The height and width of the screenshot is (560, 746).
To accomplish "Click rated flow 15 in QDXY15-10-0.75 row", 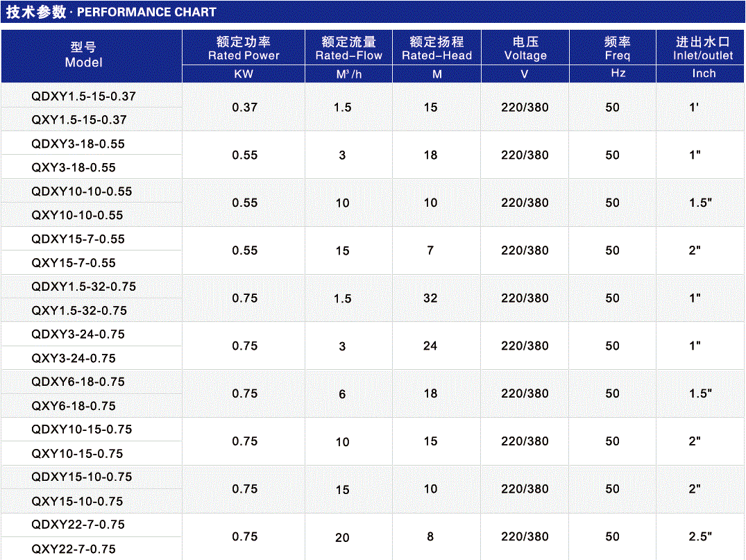I will pyautogui.click(x=343, y=490).
